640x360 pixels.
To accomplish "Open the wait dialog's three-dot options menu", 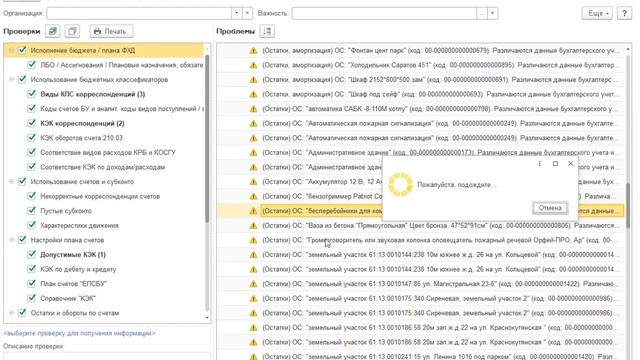I will [x=540, y=164].
